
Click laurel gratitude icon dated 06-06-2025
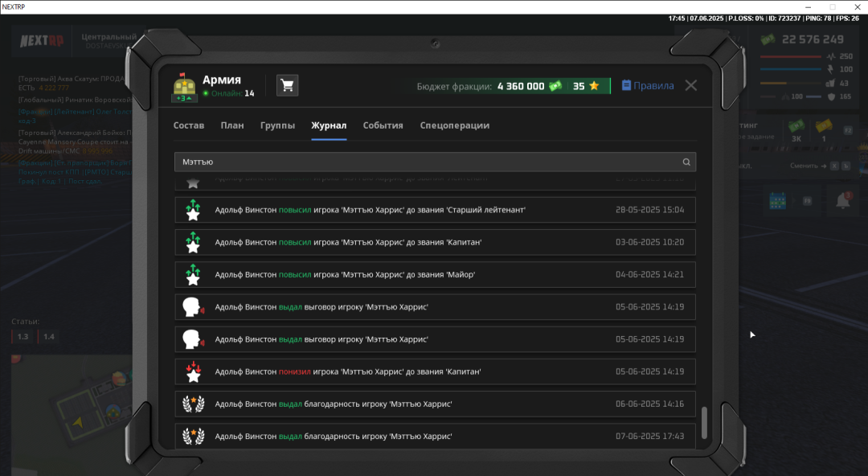[192, 404]
